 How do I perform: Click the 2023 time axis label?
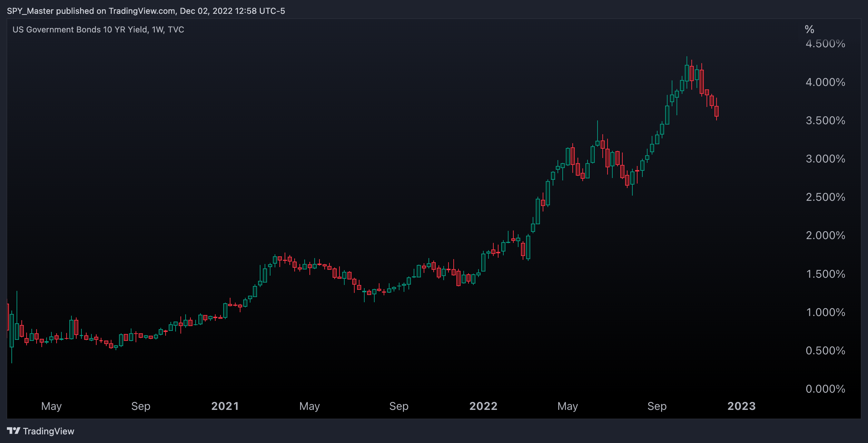pyautogui.click(x=741, y=406)
